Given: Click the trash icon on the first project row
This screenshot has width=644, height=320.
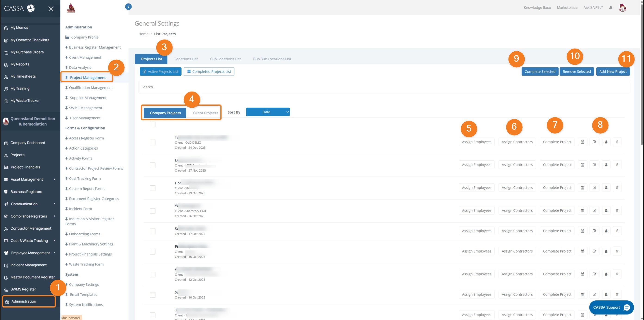Looking at the screenshot, I should (x=617, y=142).
